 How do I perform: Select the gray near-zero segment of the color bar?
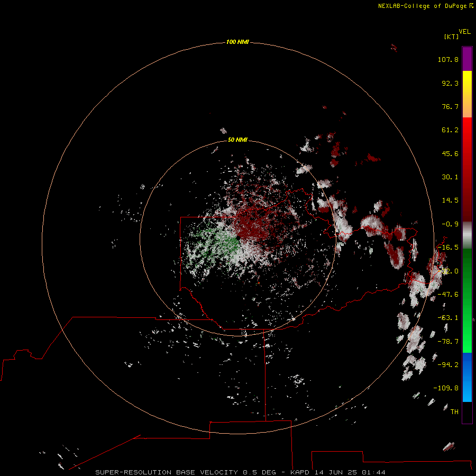pos(467,235)
